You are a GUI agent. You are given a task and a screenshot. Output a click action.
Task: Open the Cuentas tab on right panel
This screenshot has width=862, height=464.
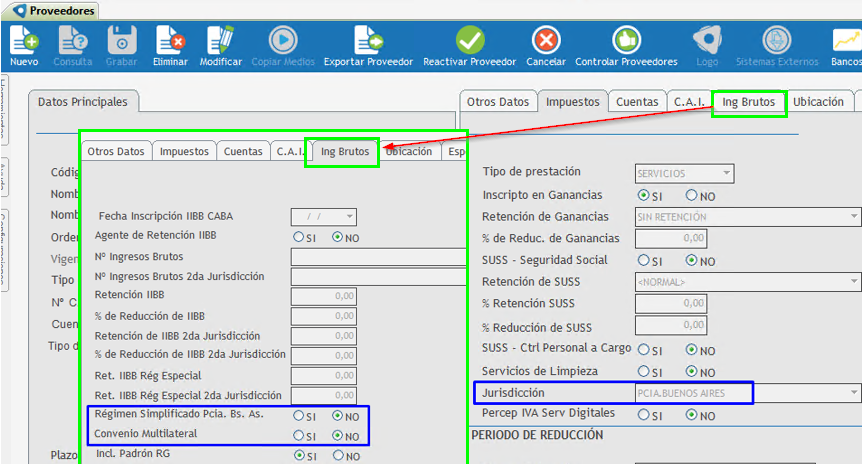(x=637, y=102)
